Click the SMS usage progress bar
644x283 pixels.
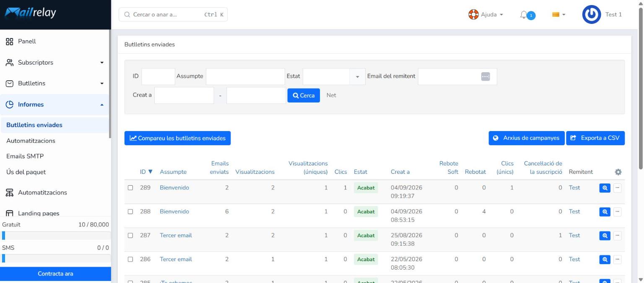[56, 258]
